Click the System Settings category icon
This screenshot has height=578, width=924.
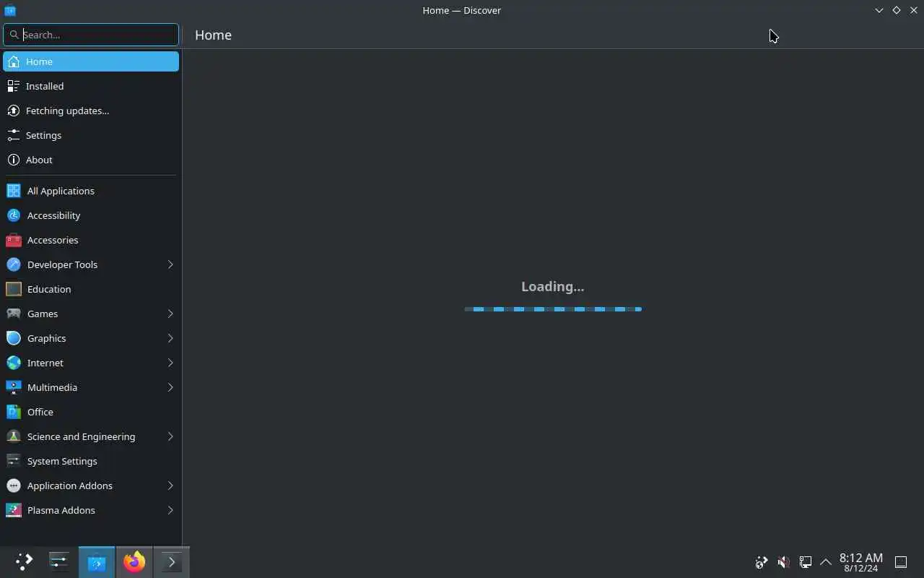pos(14,461)
